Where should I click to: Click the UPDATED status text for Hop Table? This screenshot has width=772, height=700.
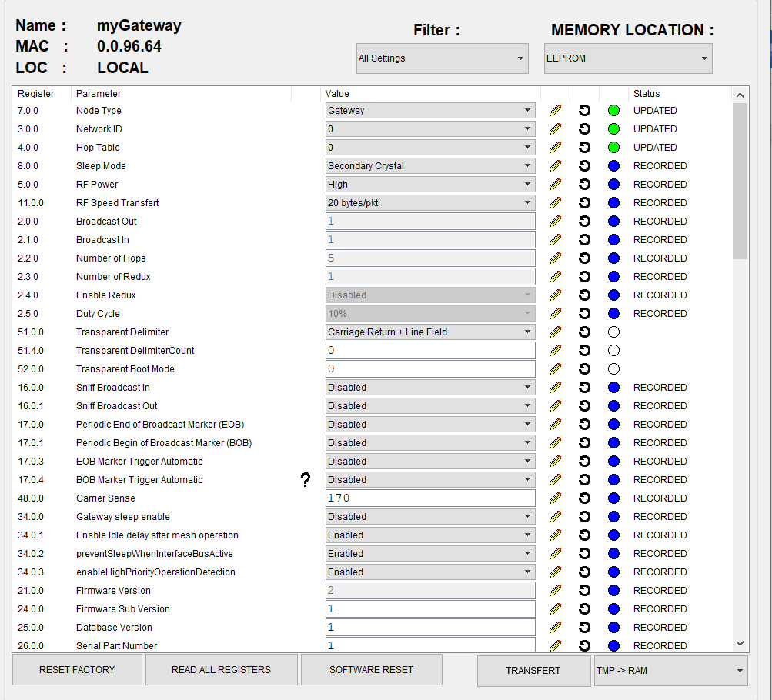tap(655, 148)
